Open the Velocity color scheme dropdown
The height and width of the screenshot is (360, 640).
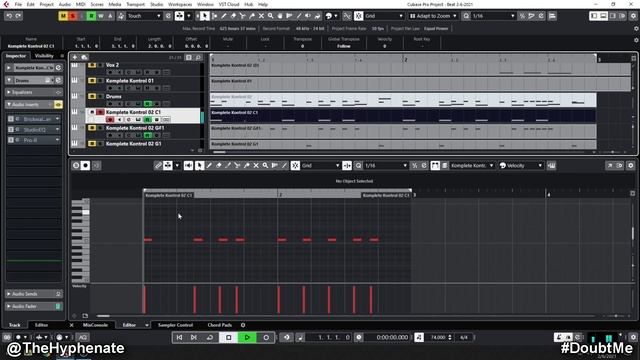point(521,165)
